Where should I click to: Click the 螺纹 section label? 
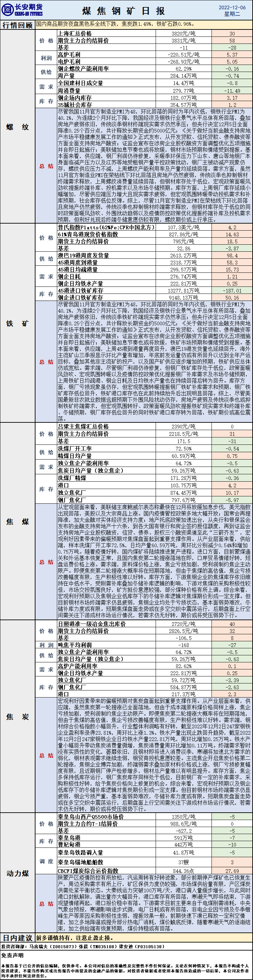click(x=17, y=127)
